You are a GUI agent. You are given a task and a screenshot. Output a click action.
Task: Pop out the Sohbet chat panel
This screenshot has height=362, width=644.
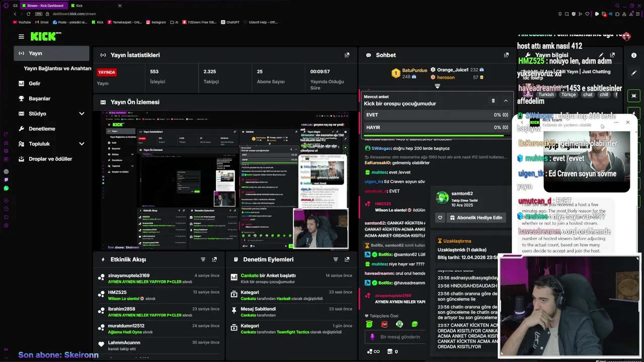[506, 55]
